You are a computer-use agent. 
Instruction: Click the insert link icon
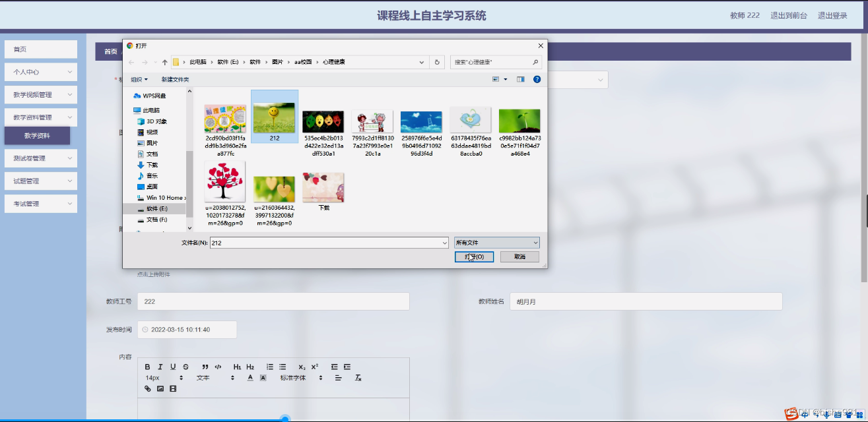pos(147,389)
